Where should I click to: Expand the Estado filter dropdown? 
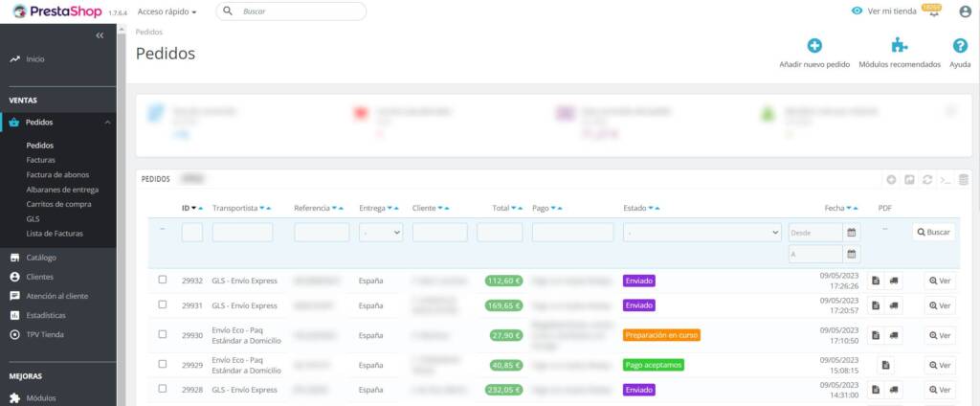(702, 232)
